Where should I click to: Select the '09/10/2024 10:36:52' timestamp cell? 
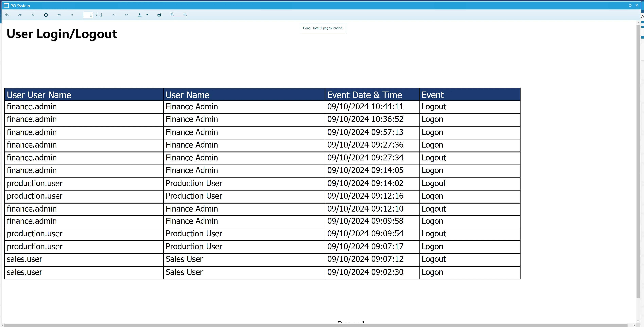point(372,120)
